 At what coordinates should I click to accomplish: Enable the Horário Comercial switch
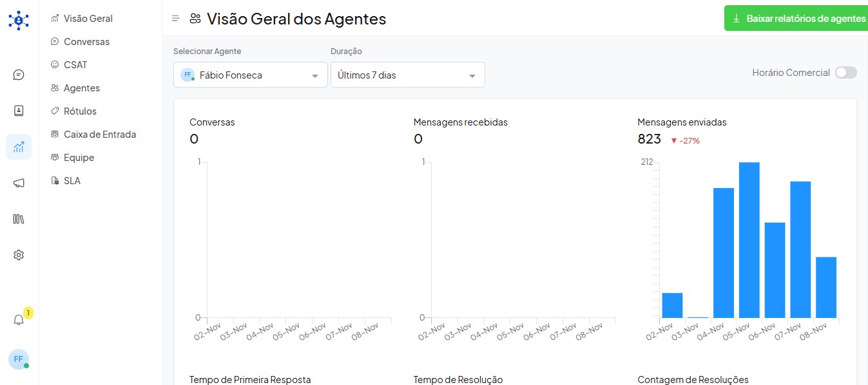pyautogui.click(x=845, y=73)
